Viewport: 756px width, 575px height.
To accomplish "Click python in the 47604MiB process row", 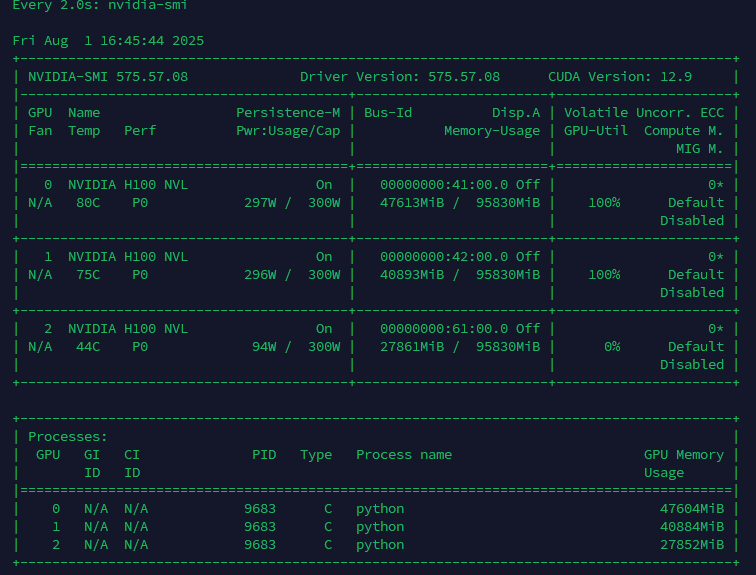I will 380,509.
